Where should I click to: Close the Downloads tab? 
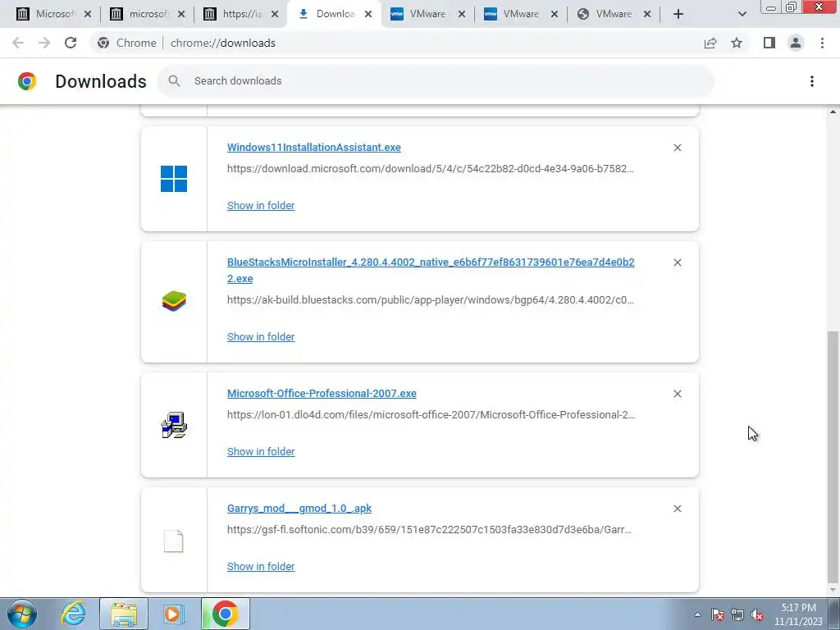(x=368, y=14)
